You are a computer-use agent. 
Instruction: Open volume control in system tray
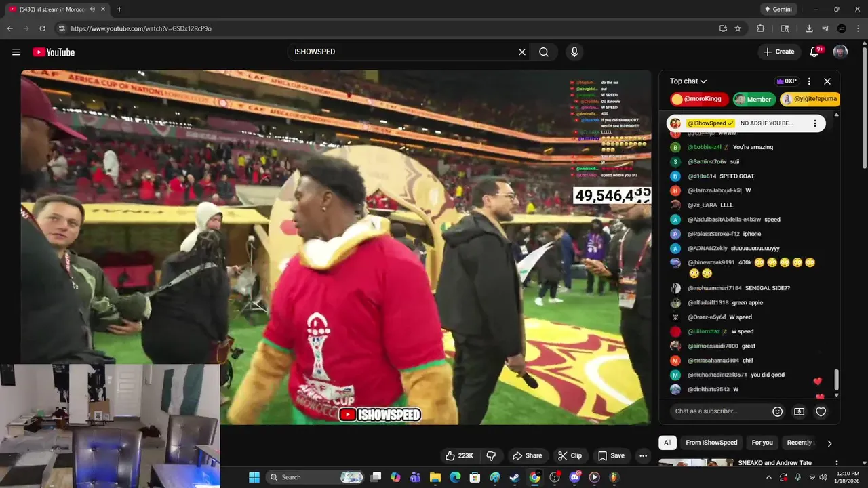click(823, 477)
